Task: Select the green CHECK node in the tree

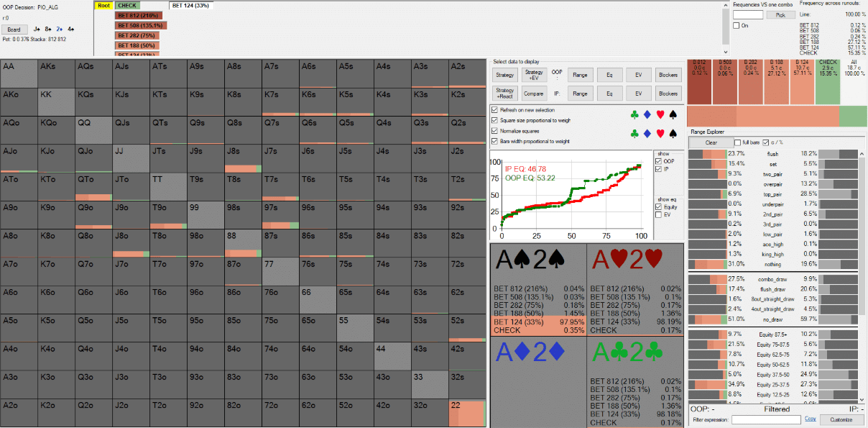Action: (127, 5)
